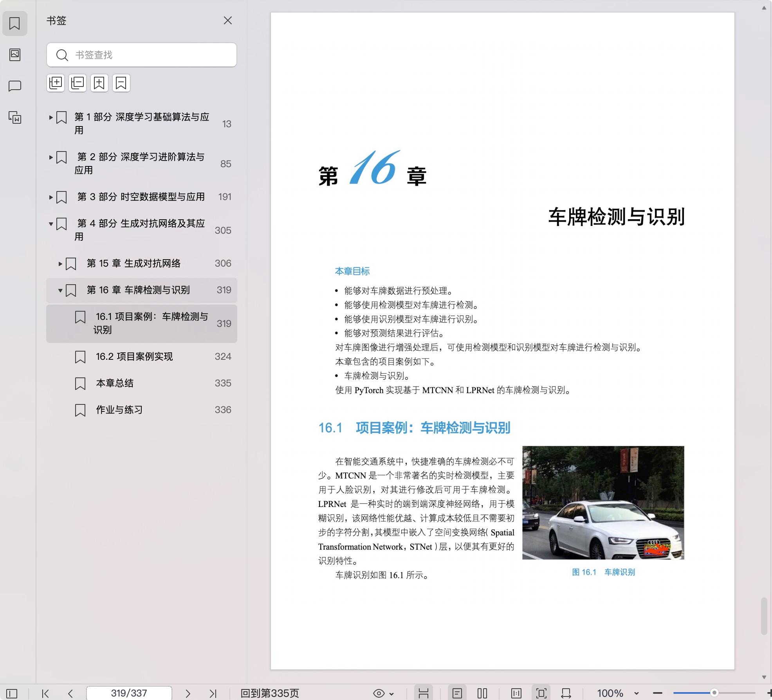
Task: Click page number 324 in bookmark list
Action: (223, 356)
